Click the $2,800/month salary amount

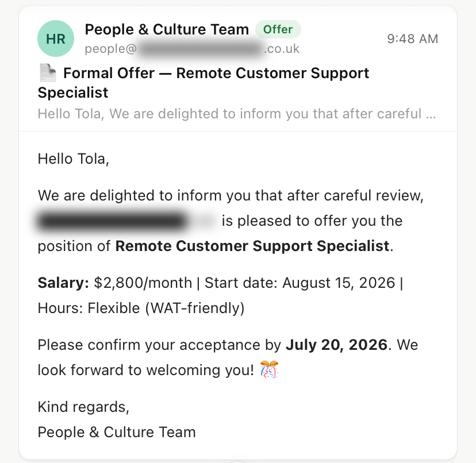coord(143,283)
